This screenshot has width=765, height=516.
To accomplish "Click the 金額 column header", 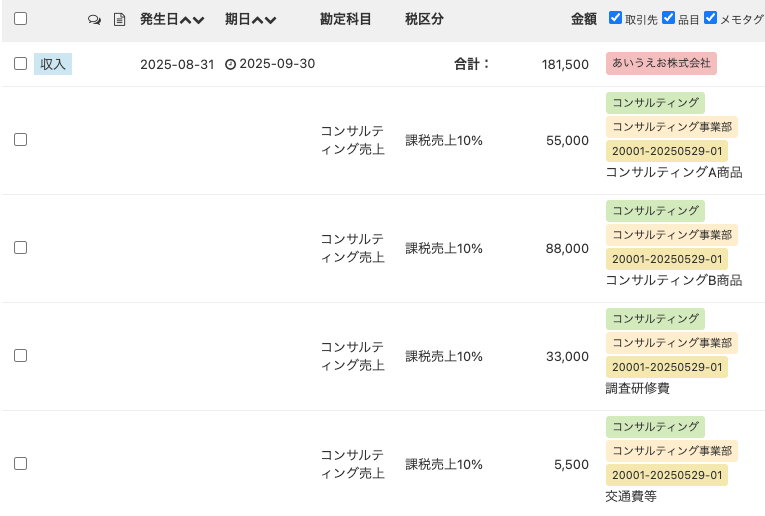I will tap(584, 19).
